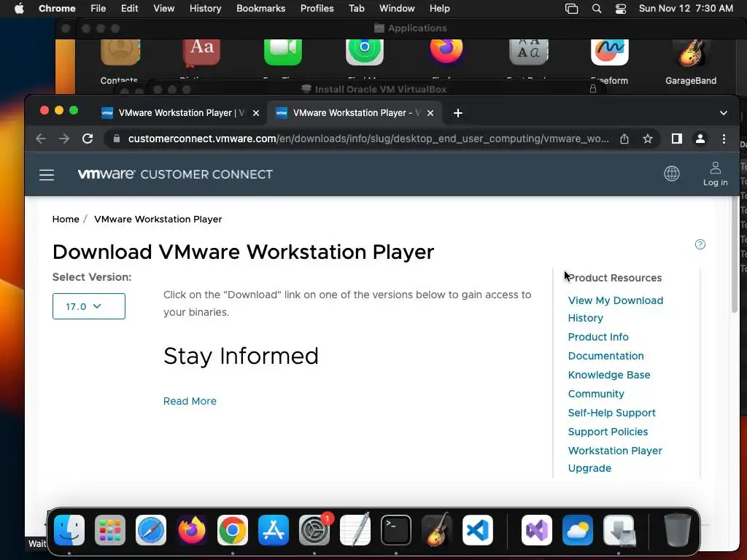Click the Log in user icon
Screen dimensions: 747x560
(715, 174)
